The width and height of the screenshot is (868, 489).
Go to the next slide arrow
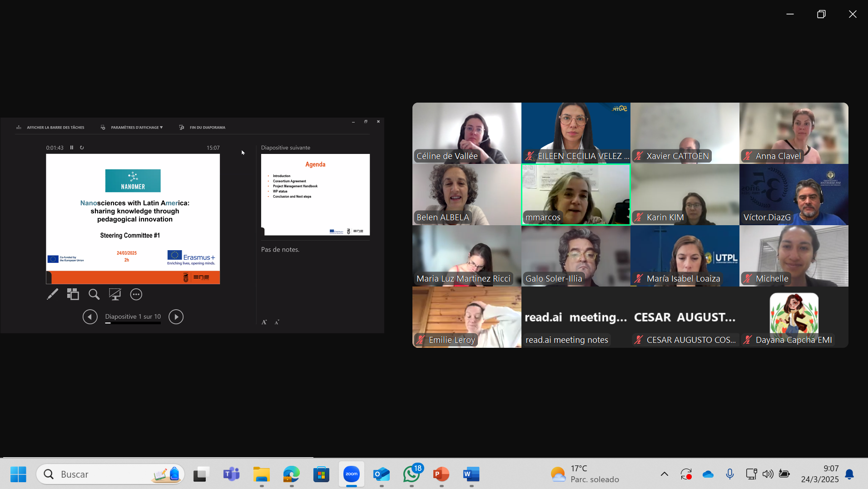click(176, 317)
